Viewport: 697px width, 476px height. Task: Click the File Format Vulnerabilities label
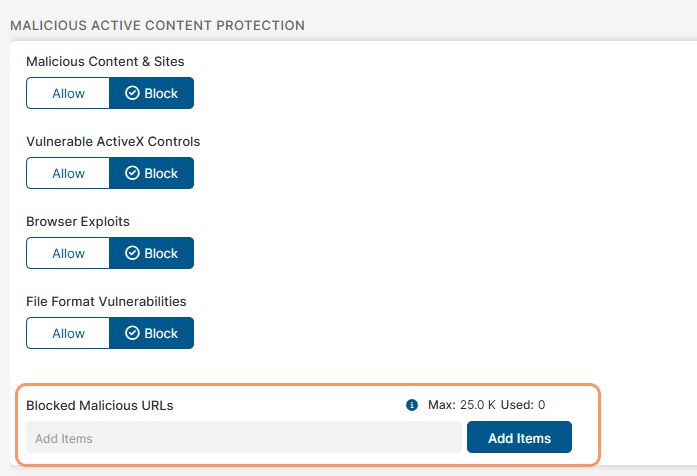(x=106, y=301)
